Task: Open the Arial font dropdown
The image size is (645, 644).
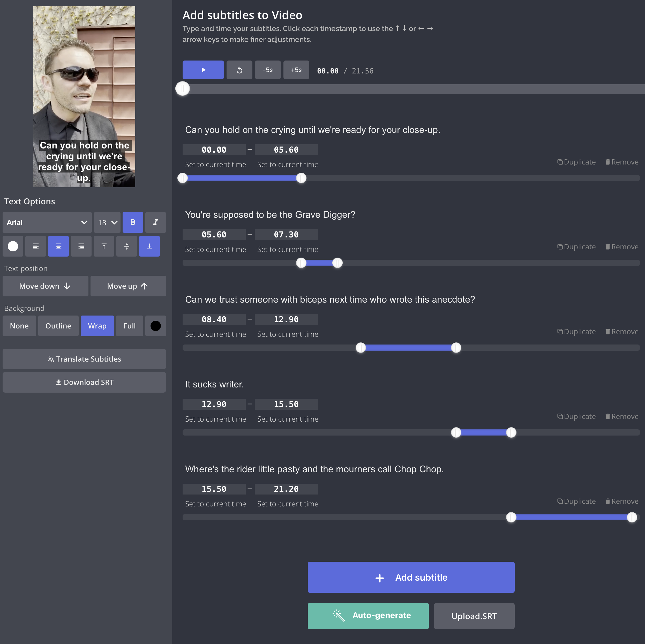Action: coord(47,222)
